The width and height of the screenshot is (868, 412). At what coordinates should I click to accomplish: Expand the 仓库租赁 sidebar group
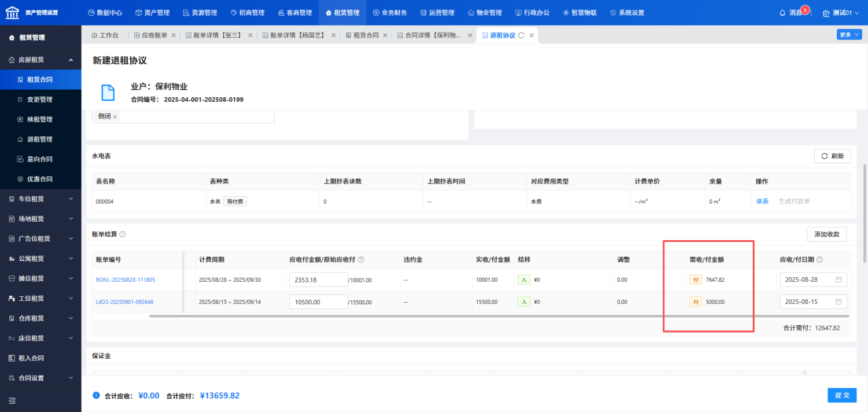(x=41, y=318)
